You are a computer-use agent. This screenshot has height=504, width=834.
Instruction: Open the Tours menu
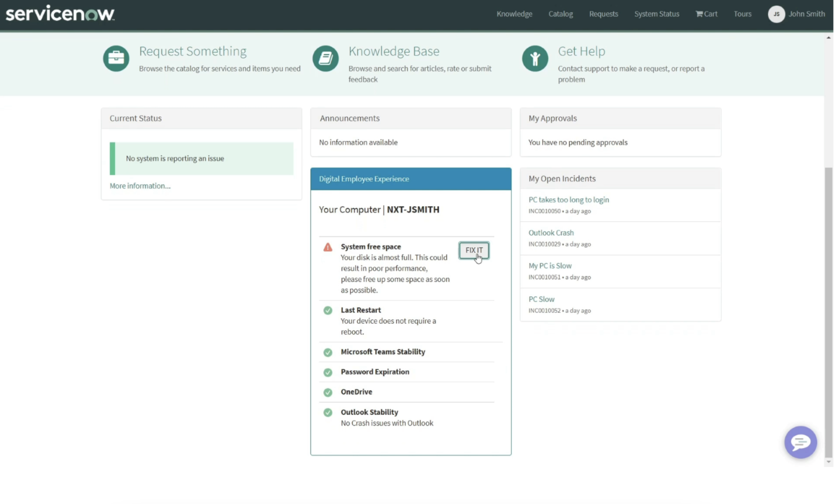(x=742, y=14)
